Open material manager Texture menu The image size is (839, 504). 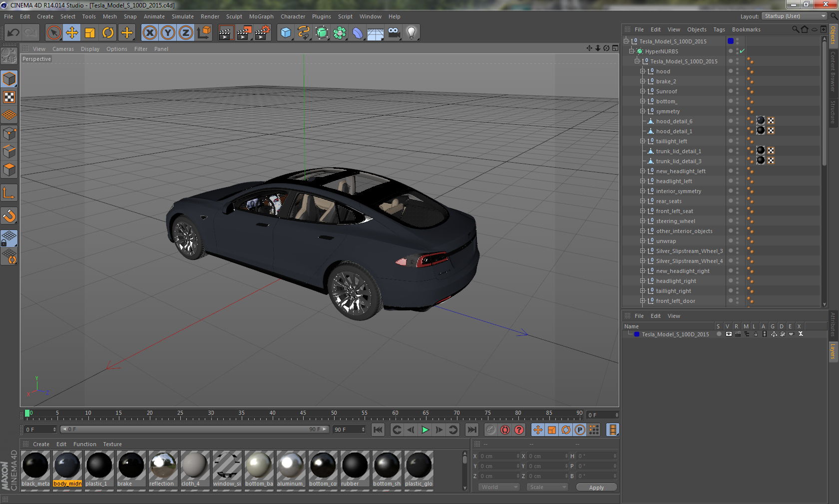tap(112, 444)
